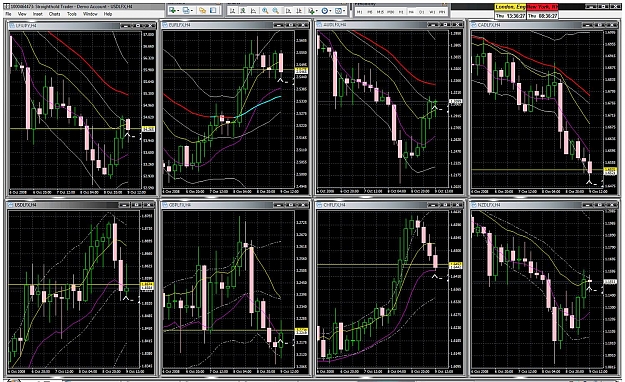This screenshot has width=625, height=382.
Task: Click the GBPLFX,H4 chart window icon
Action: [x=165, y=205]
